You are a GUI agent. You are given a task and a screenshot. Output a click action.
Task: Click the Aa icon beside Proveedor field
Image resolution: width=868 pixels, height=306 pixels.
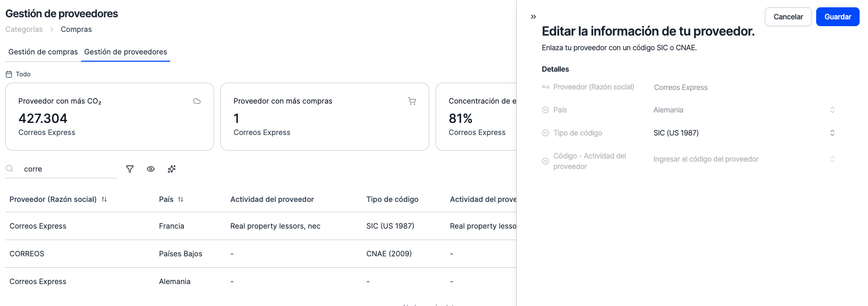546,87
